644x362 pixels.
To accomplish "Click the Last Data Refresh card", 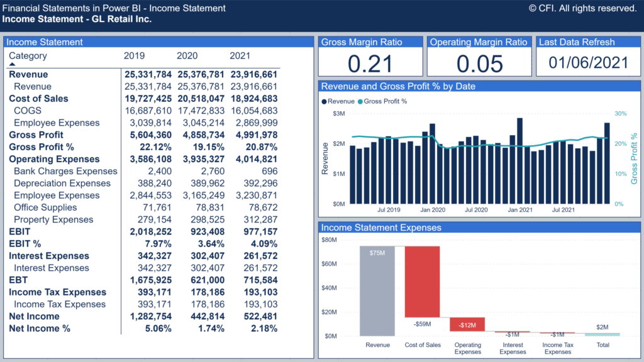I will click(x=587, y=59).
